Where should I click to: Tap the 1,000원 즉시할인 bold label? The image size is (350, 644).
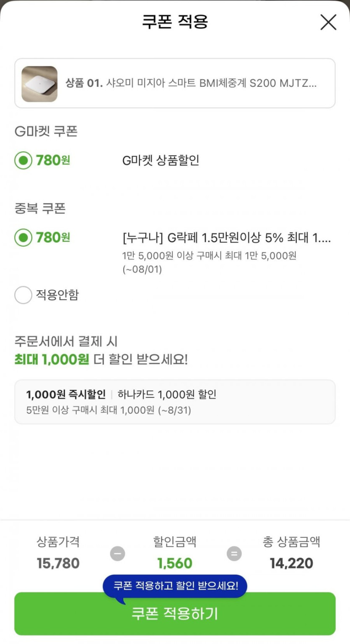66,394
